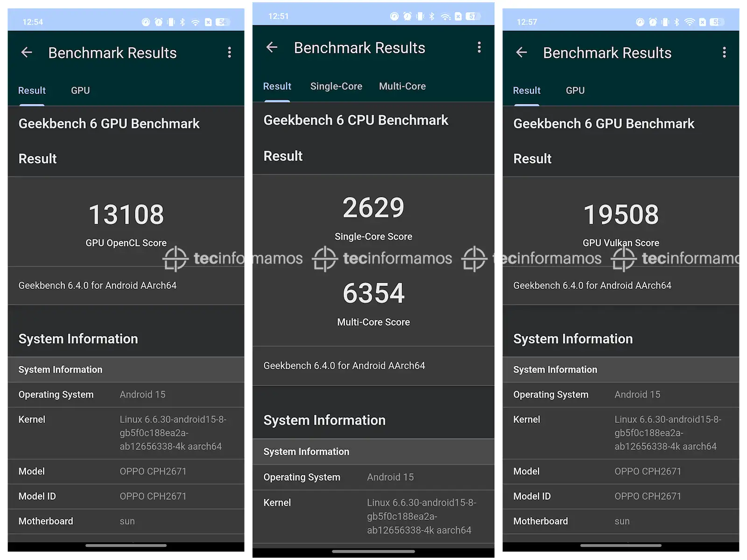Viewport: 747px width, 560px height.
Task: Tap back arrow in left OpenCL screen
Action: pos(27,53)
